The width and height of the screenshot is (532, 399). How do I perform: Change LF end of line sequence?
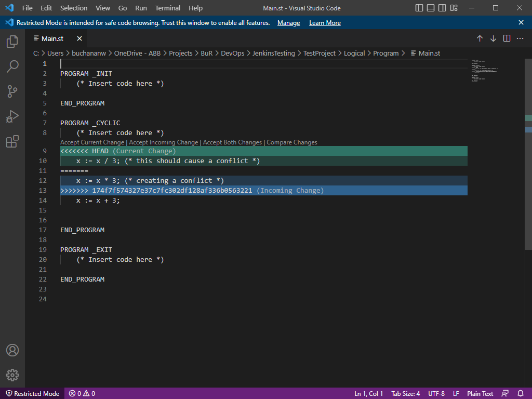point(456,394)
